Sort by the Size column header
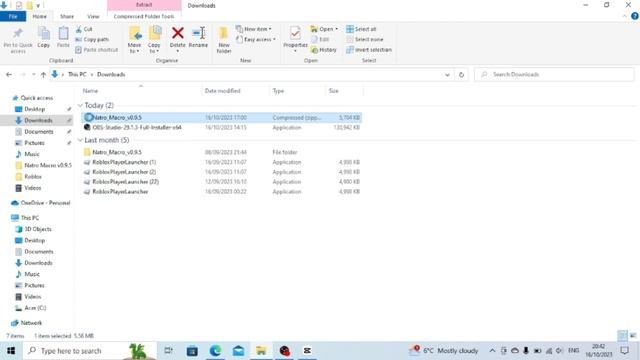640x360 pixels. 333,91
